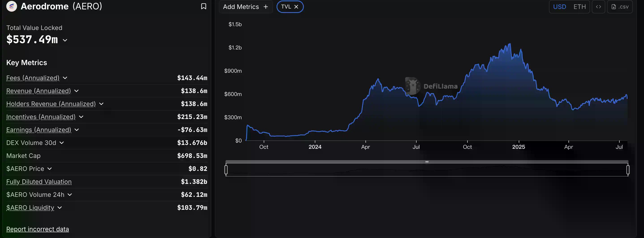
Task: Click the Earnings (Annualized) label
Action: tap(39, 130)
